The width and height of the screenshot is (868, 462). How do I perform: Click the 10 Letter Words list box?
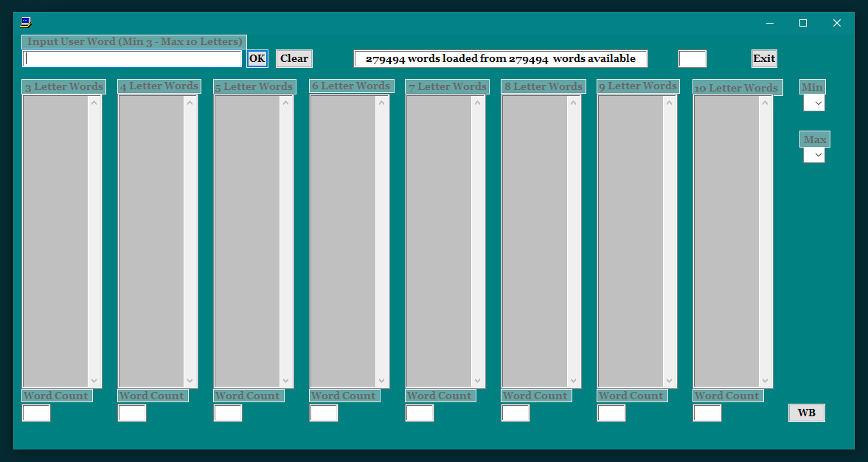coord(732,241)
